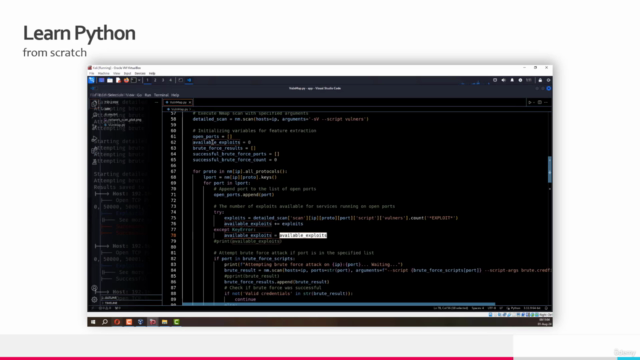Open the Manage gear in activity bar
Screen dimensions: 640x360
click(94, 300)
